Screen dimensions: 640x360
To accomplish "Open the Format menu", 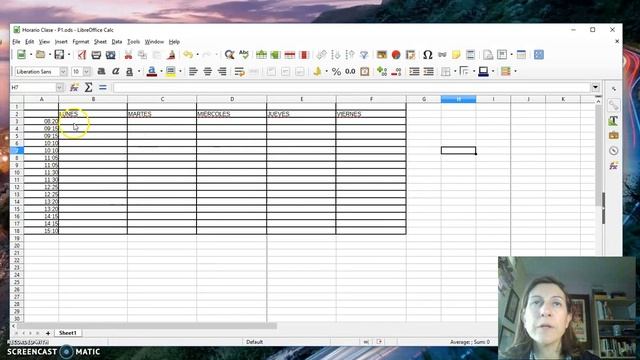I will (x=80, y=42).
